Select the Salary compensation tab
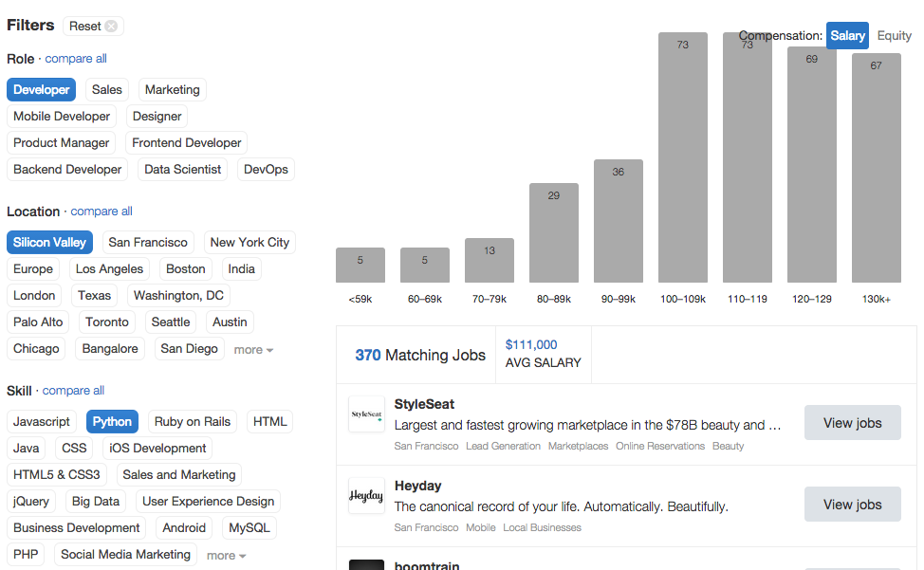This screenshot has width=924, height=570. (x=847, y=36)
